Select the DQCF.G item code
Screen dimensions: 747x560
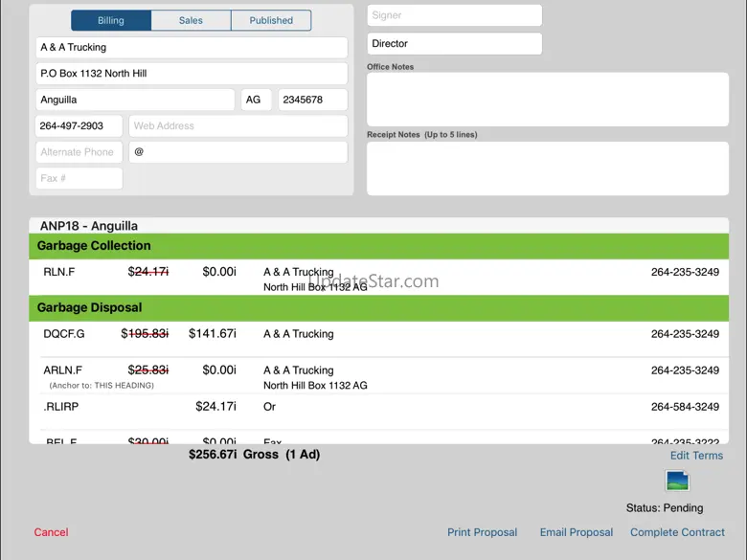[x=64, y=334]
